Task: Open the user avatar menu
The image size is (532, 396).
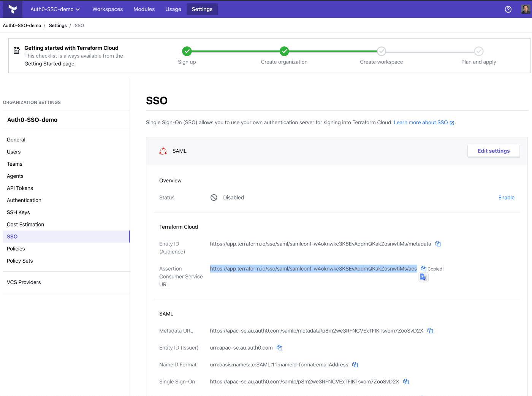Action: (525, 9)
